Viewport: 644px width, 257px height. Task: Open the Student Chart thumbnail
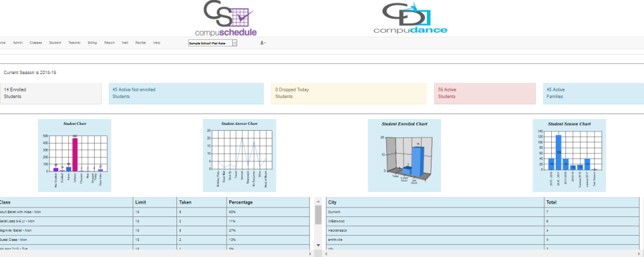point(74,155)
